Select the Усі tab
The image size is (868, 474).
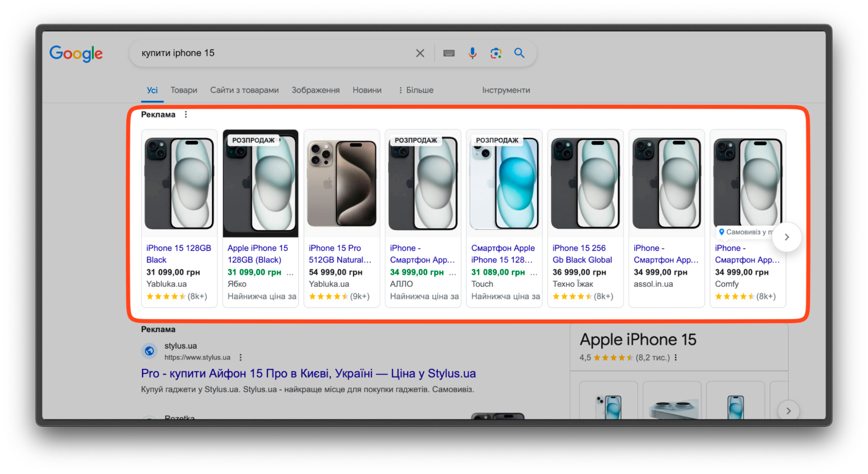point(152,90)
